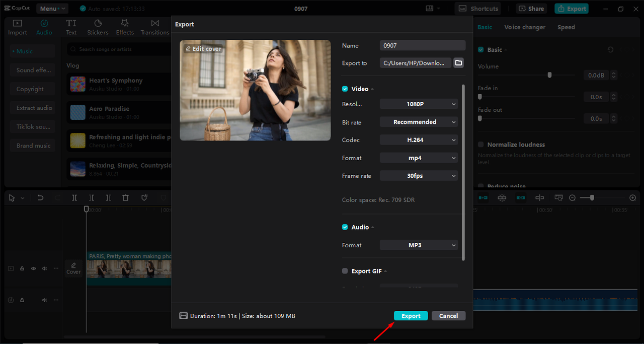Uncheck the Video export checkbox
This screenshot has width=644, height=344.
[x=345, y=89]
